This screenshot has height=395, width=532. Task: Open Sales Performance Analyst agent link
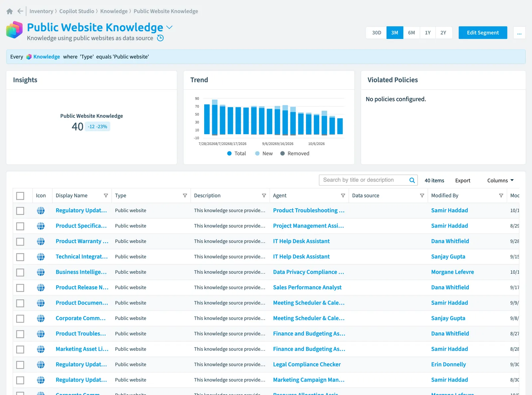coord(307,287)
